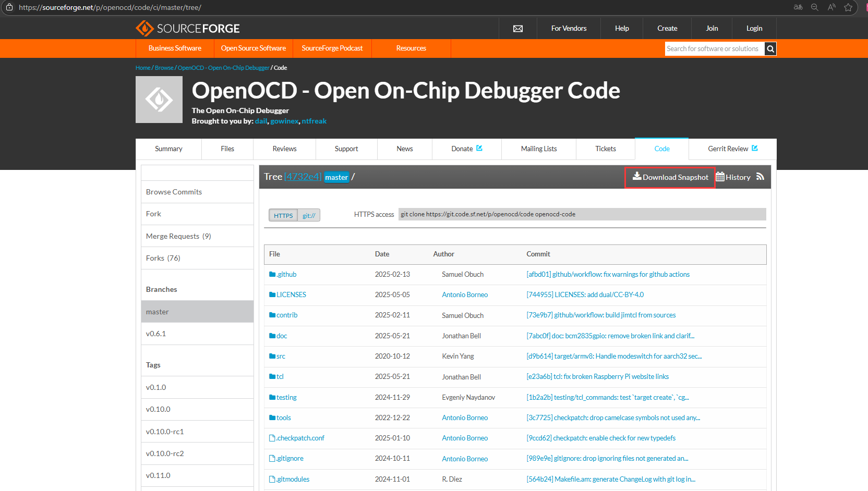The width and height of the screenshot is (868, 491).
Task: Open the RSS feed icon
Action: (761, 177)
